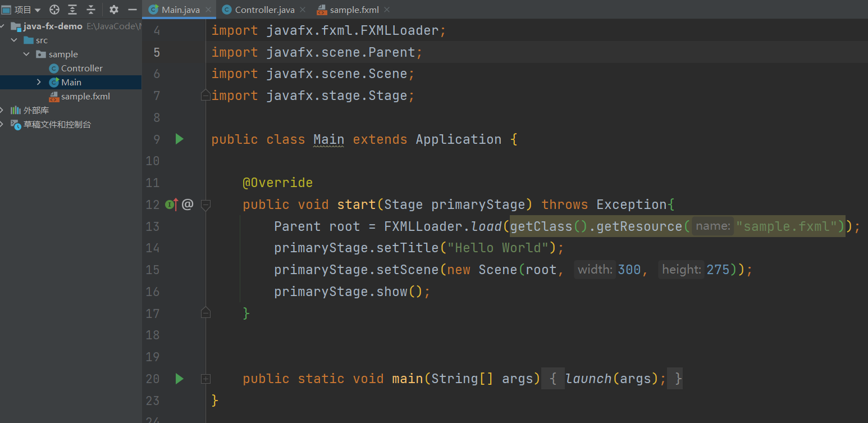Image resolution: width=868 pixels, height=423 pixels.
Task: Select the sample package in tree
Action: [63, 54]
